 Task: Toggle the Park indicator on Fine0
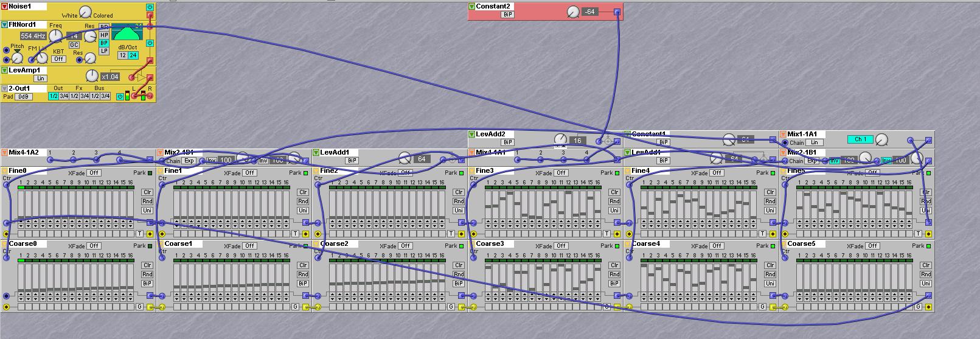point(150,173)
